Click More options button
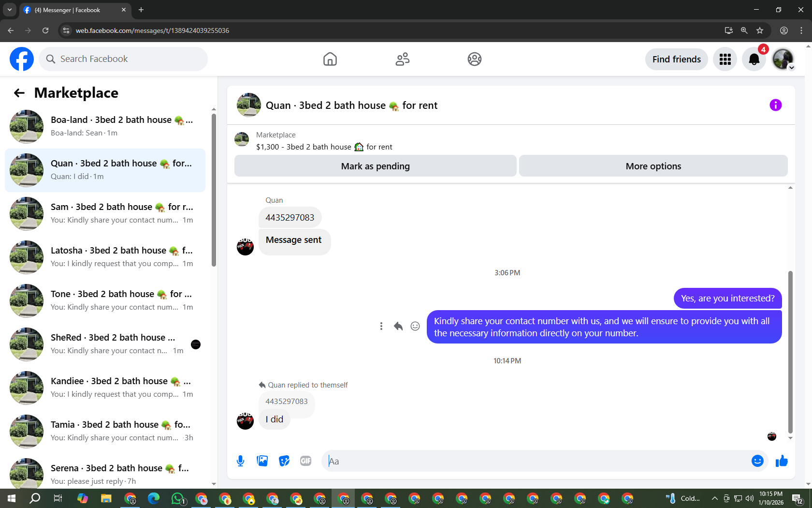The image size is (812, 508). click(x=653, y=166)
